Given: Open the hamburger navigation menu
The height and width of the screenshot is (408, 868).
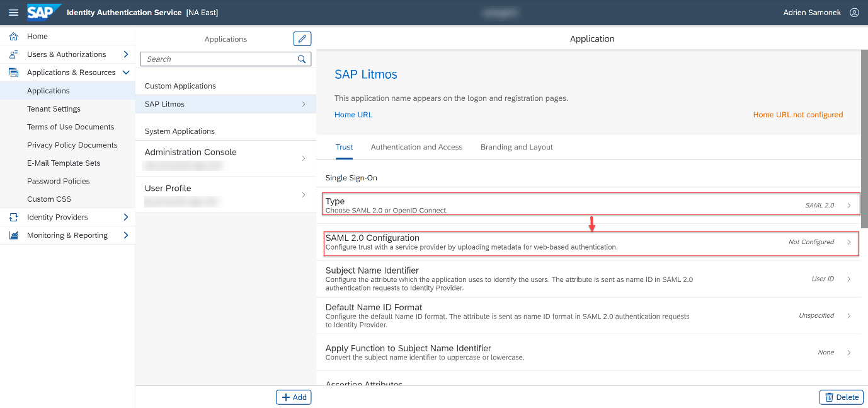Looking at the screenshot, I should [13, 13].
